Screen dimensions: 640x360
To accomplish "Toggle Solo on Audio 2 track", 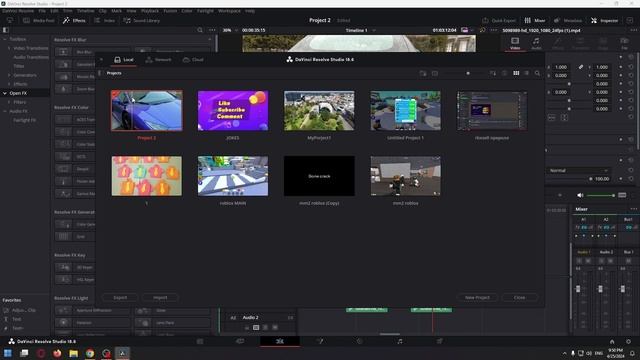I will pos(265,327).
